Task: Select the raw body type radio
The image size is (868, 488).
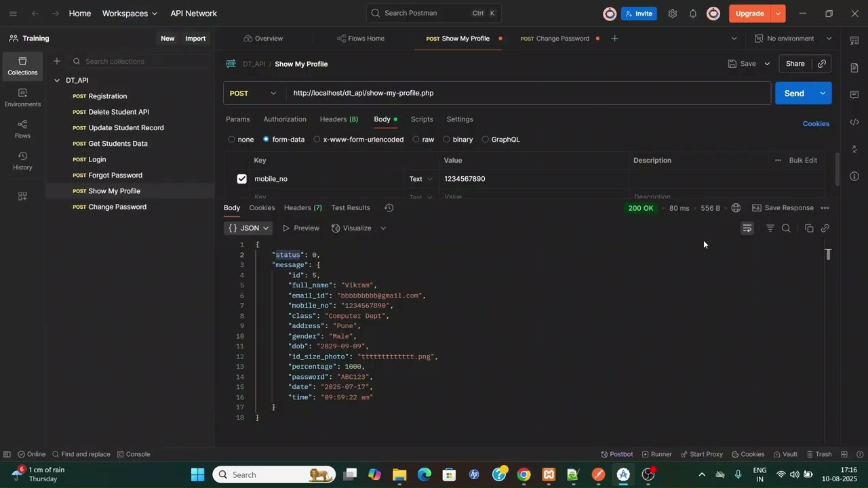Action: click(416, 140)
